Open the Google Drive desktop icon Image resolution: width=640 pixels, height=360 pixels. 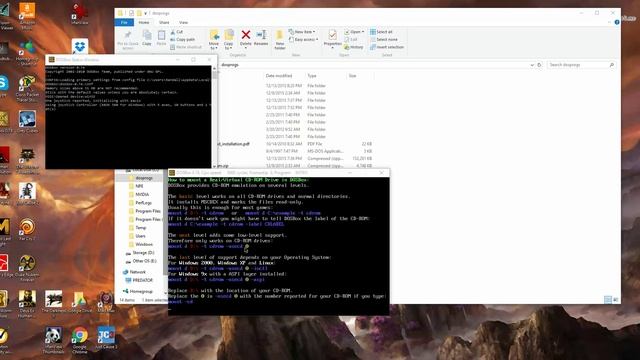coord(80,302)
